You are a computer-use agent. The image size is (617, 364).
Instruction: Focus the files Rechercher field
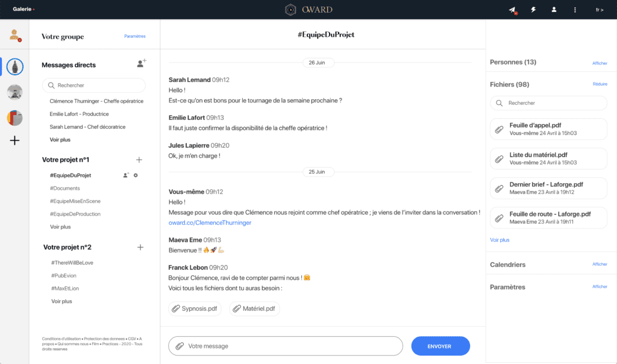[548, 103]
